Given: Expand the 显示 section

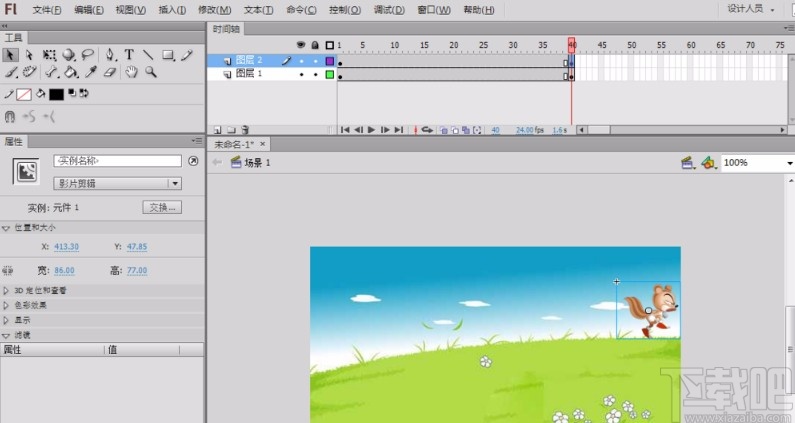Looking at the screenshot, I should coord(6,320).
